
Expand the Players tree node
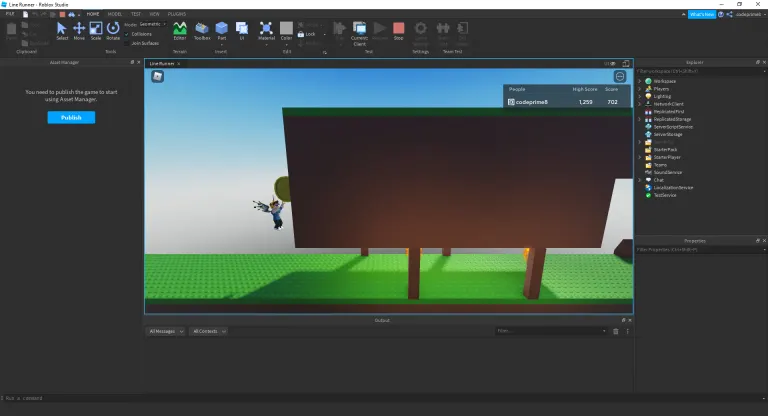click(x=640, y=89)
